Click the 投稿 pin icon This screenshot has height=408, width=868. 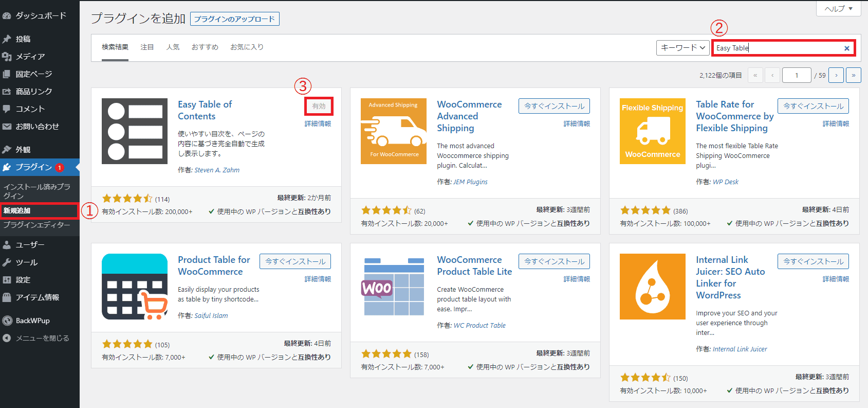[x=7, y=39]
